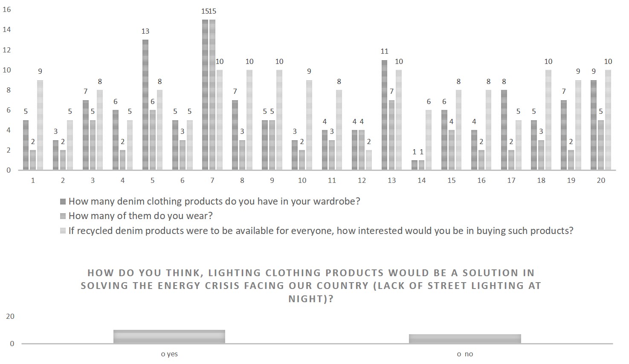The height and width of the screenshot is (364, 629).
Task: Click the 'o yes' axis label
Action: click(169, 354)
